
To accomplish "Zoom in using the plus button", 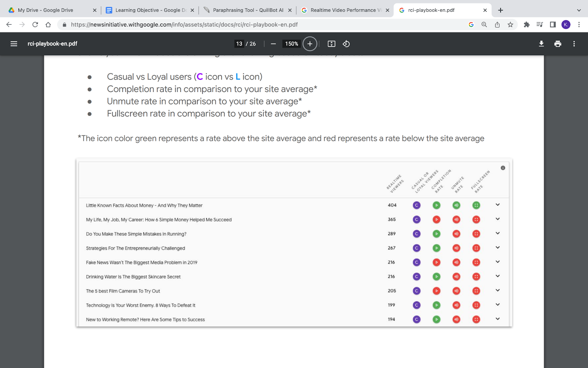I will (310, 44).
